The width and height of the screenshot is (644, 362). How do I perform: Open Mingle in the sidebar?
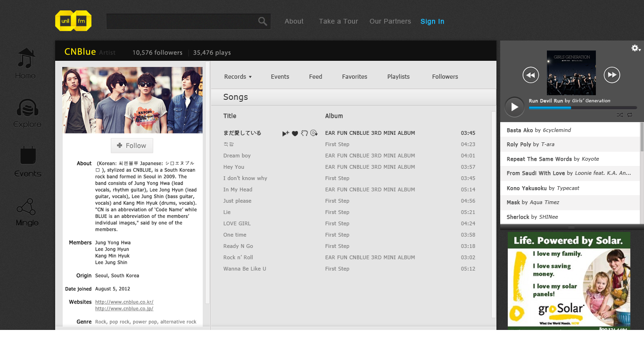(x=27, y=212)
